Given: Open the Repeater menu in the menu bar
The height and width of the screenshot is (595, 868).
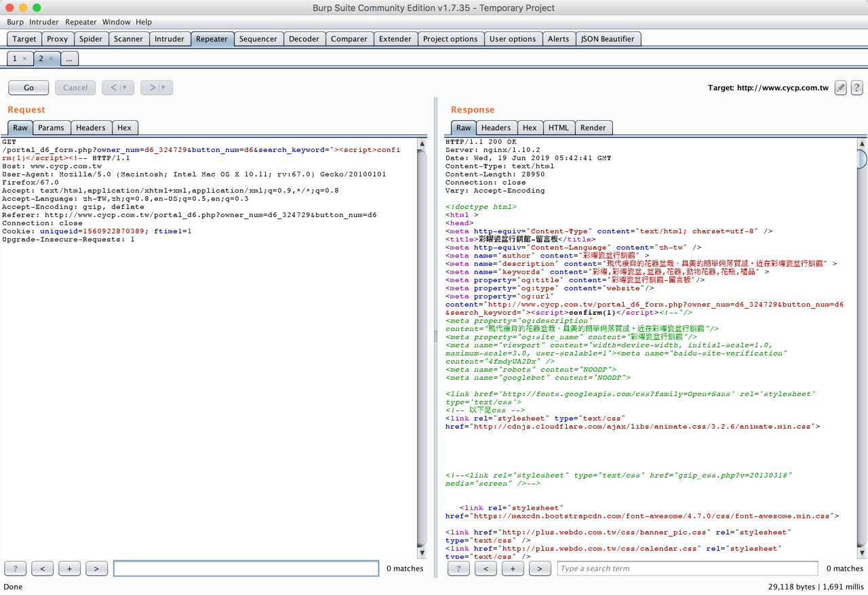Looking at the screenshot, I should pyautogui.click(x=81, y=22).
